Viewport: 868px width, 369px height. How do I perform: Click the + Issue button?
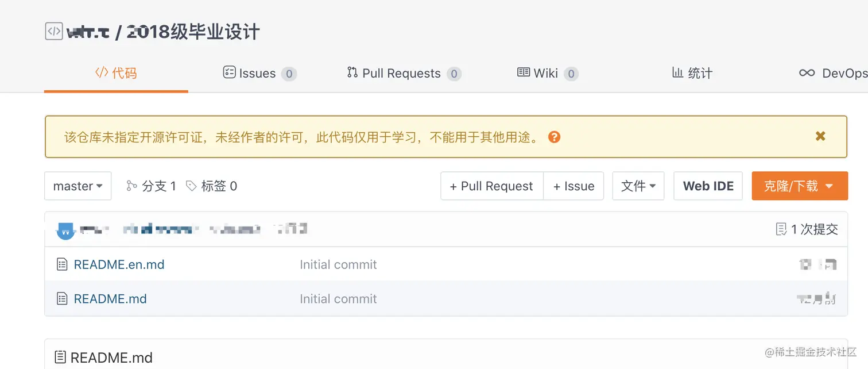[x=573, y=186]
